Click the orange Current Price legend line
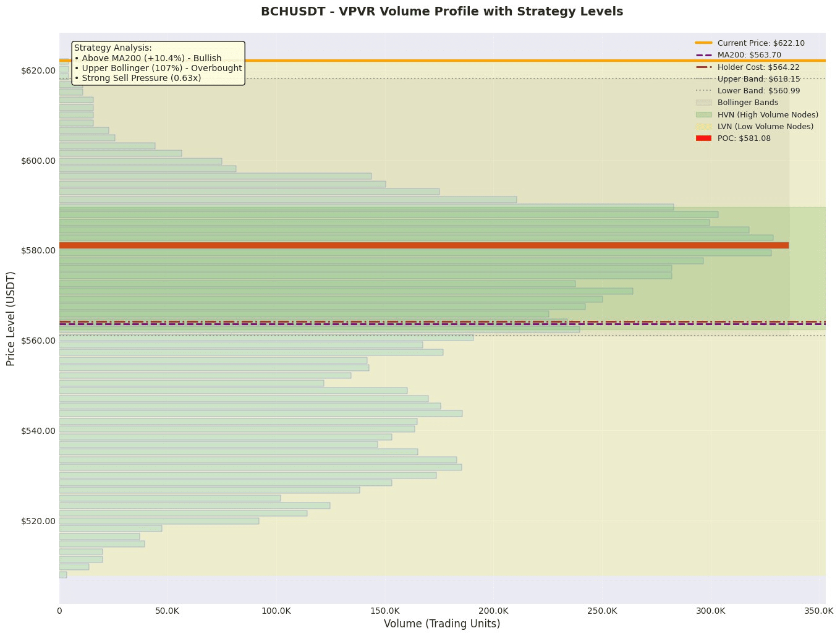This screenshot has height=636, width=840. click(703, 43)
